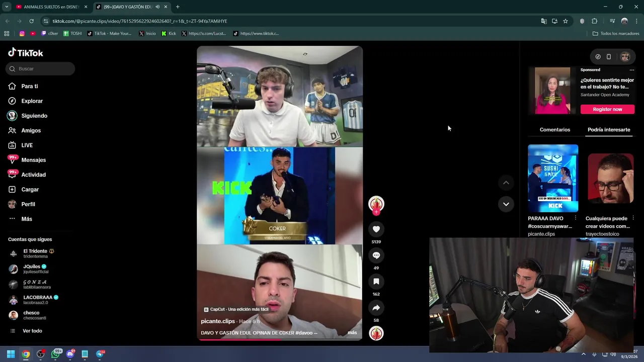Switch to Comentarios tab
Image resolution: width=644 pixels, height=362 pixels.
[555, 130]
